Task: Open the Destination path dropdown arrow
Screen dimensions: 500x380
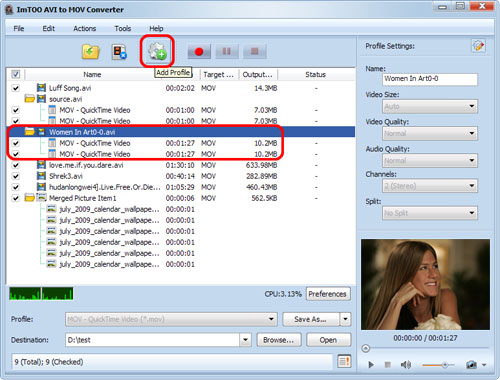Action: [245, 340]
